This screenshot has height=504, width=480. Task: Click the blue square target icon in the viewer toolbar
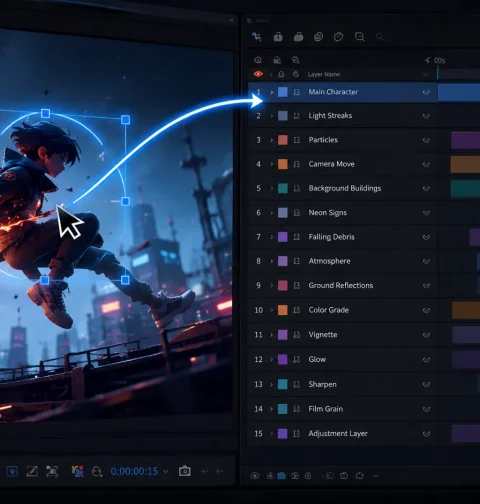pyautogui.click(x=12, y=471)
